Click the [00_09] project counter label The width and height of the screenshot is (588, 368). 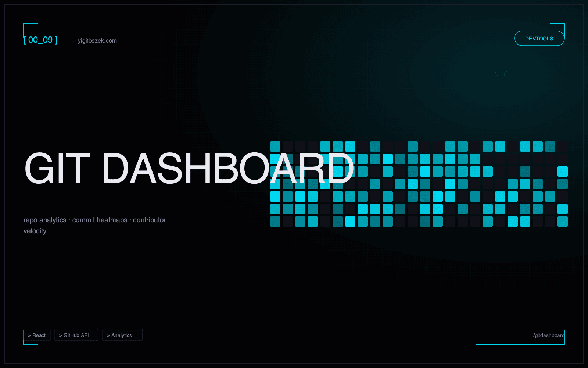point(40,40)
